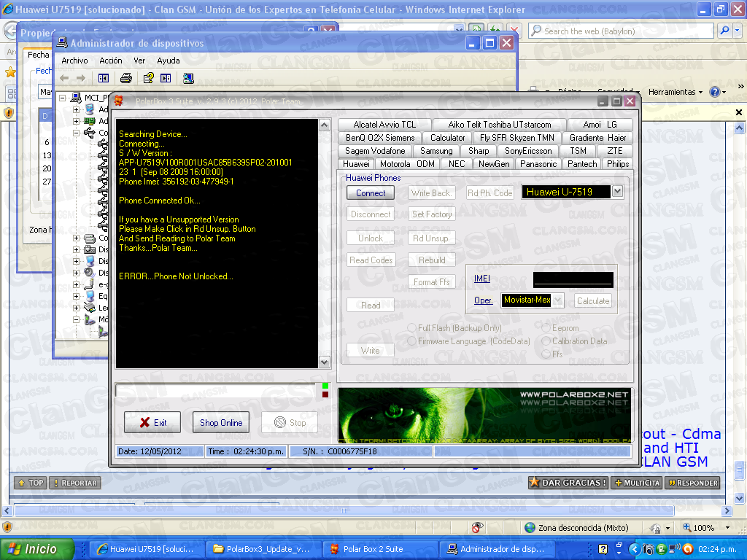Click the Internet Explorer back navigation button
747x560 pixels.
coord(9,31)
